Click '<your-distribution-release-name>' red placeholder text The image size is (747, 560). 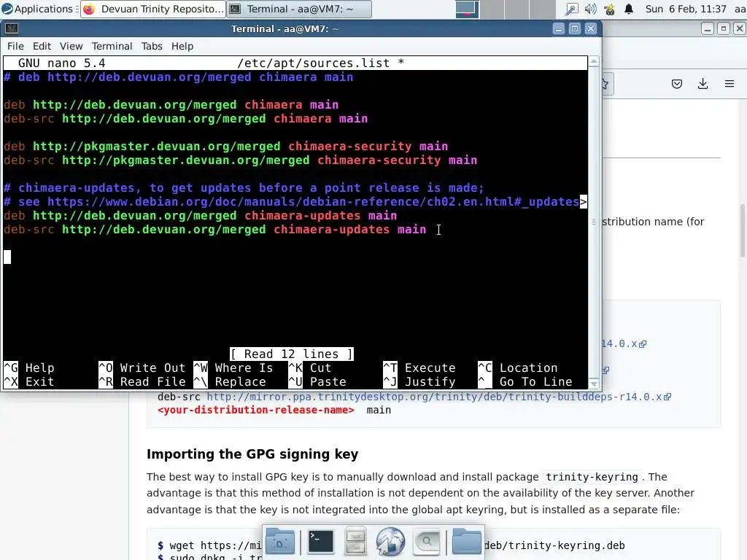click(256, 410)
